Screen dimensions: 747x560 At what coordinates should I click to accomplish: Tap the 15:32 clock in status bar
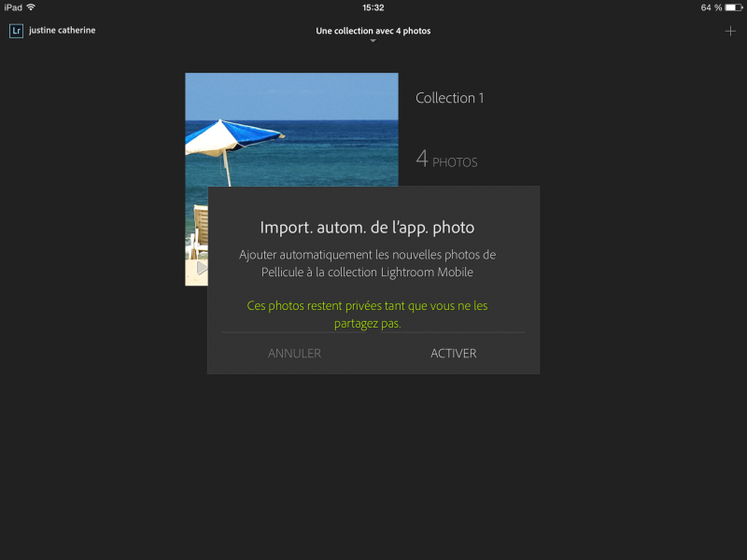[x=373, y=7]
